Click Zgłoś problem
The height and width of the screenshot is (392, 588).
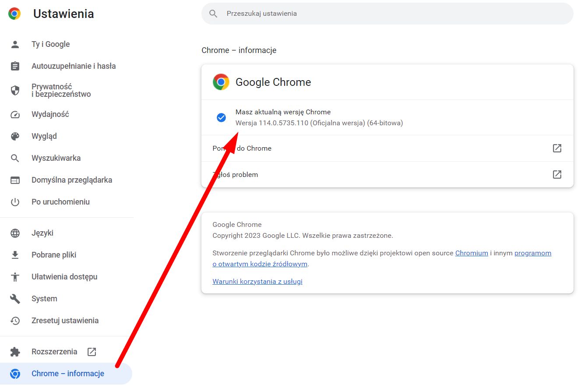235,174
